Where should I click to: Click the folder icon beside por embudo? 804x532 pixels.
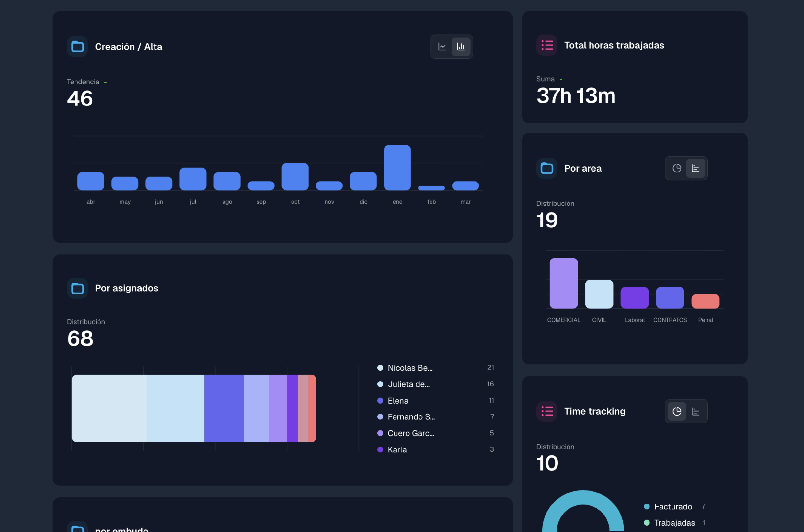(77, 528)
